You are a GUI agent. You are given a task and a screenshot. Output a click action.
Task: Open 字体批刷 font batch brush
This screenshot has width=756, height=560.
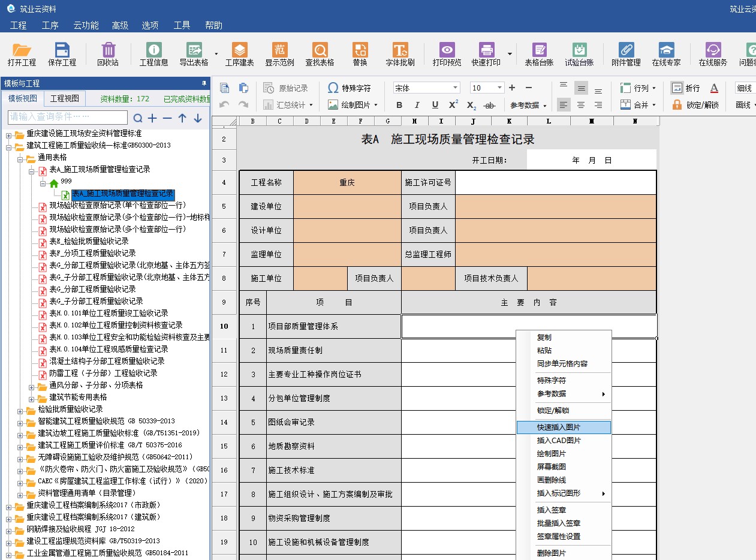coord(400,54)
